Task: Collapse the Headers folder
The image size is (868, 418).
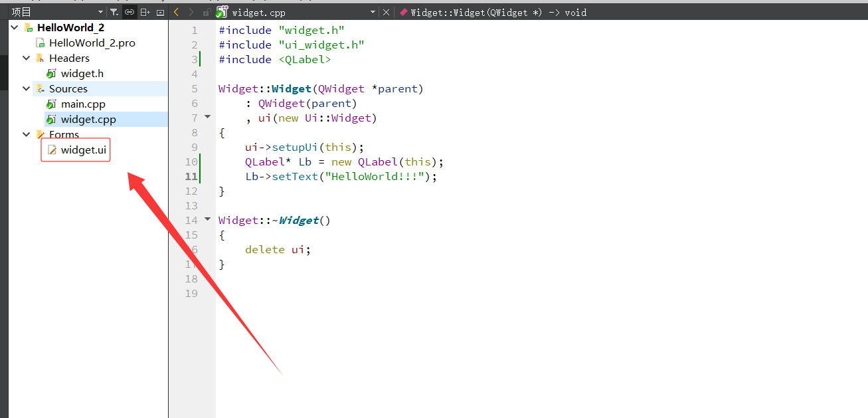Action: (27, 58)
